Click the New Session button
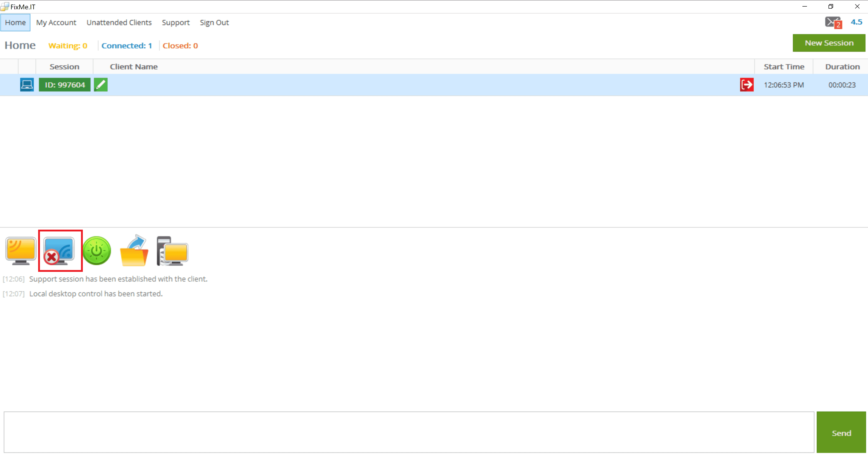Screen dimensions: 868x457 (829, 43)
